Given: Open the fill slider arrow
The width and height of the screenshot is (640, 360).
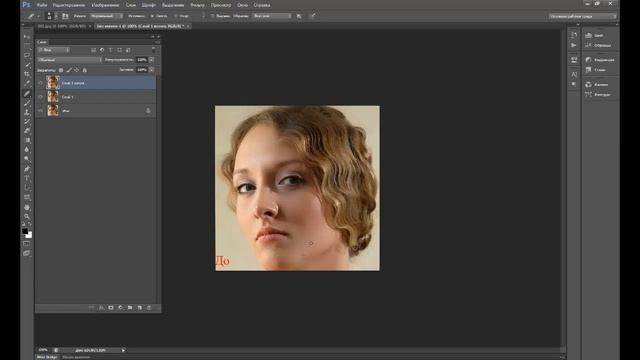Looking at the screenshot, I should 151,70.
